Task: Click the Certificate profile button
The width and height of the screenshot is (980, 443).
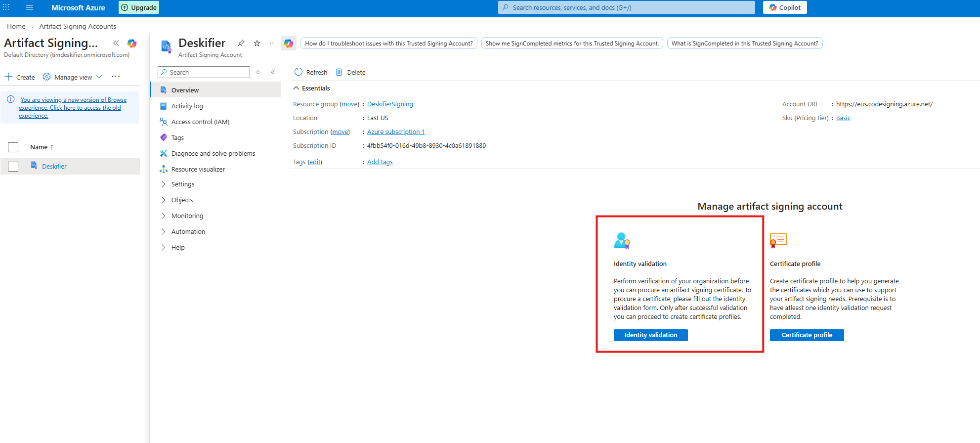Action: click(807, 335)
